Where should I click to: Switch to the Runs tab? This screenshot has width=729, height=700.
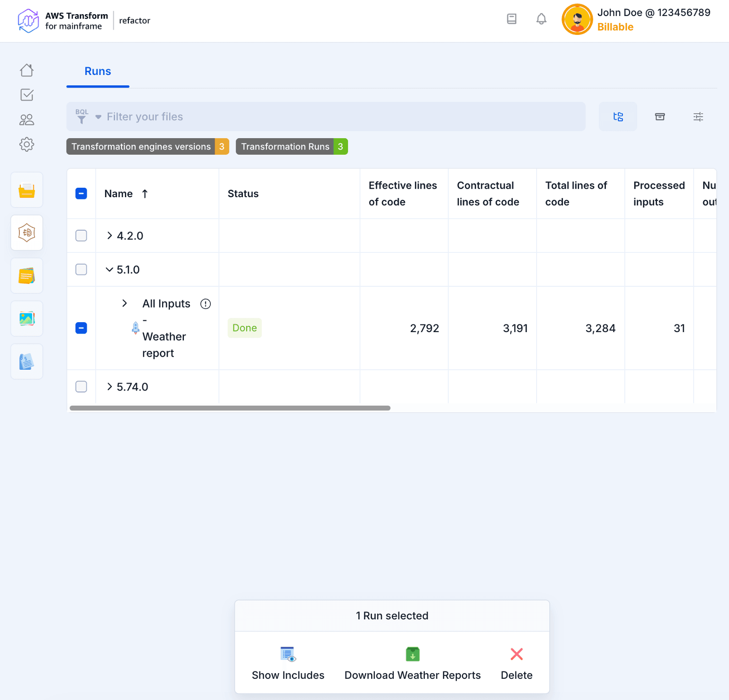click(x=98, y=71)
